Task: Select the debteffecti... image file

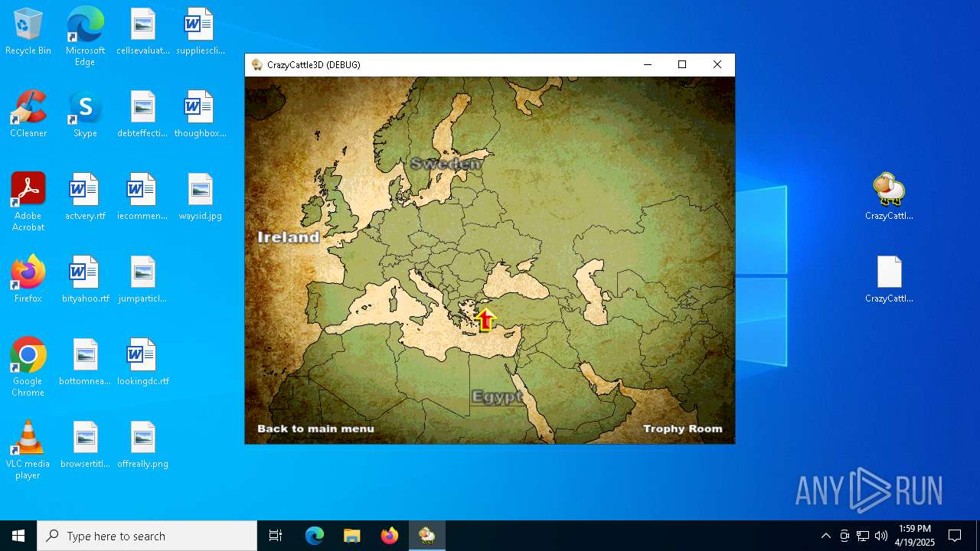Action: (x=143, y=114)
